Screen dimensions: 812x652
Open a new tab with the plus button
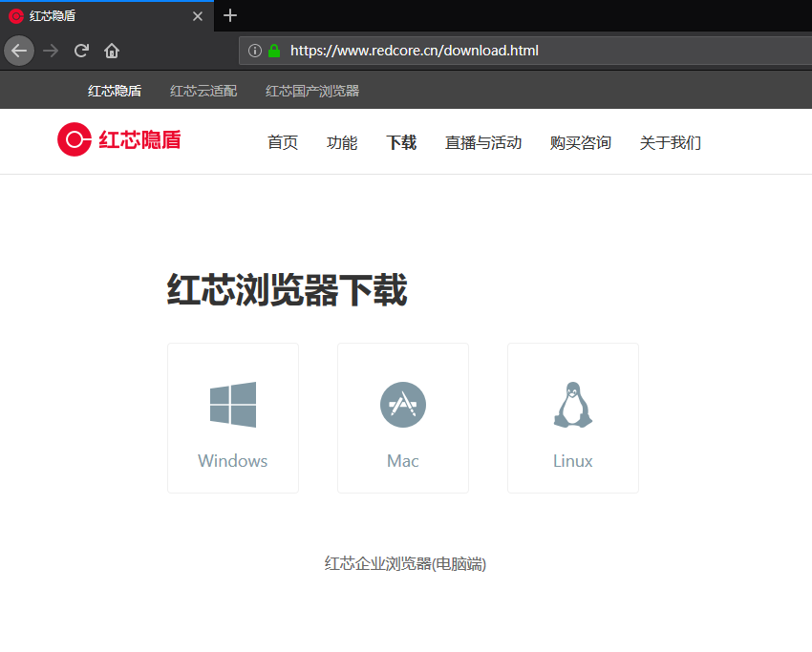(230, 16)
